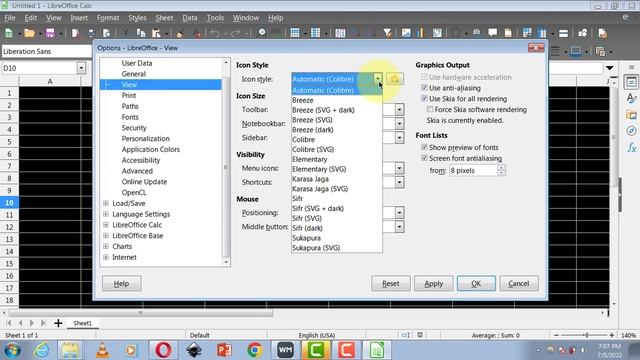This screenshot has width=640, height=360.
Task: Click the zoom slider in the status bar
Action: (586, 335)
